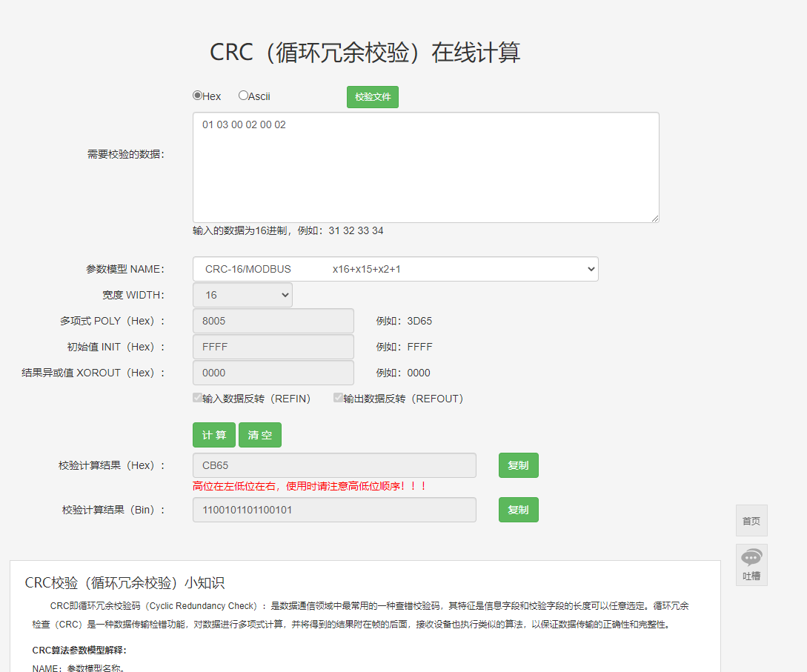Click the binary result field
This screenshot has height=672, width=807.
(x=334, y=510)
